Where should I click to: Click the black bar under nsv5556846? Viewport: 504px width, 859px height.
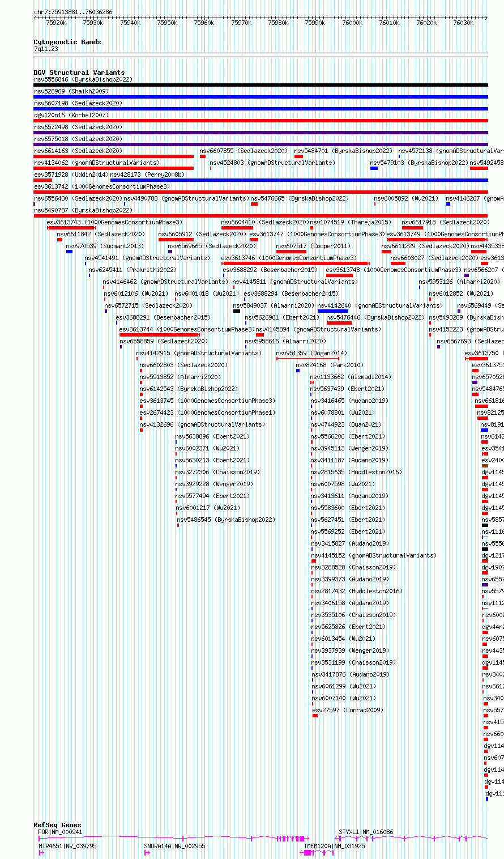pos(260,85)
